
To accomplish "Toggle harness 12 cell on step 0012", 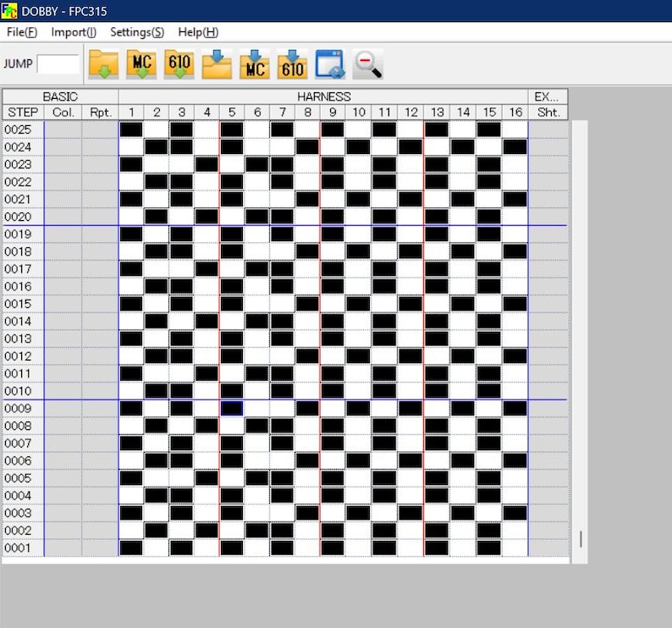I will 410,356.
